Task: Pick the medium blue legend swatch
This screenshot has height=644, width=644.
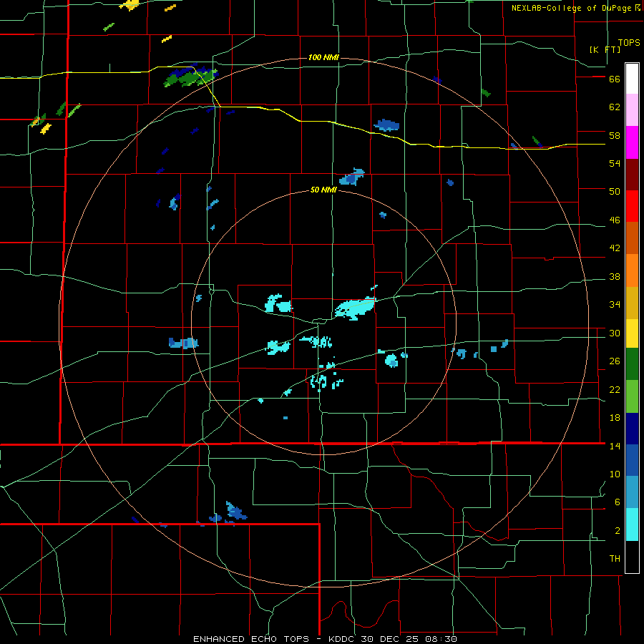Action: coord(632,460)
